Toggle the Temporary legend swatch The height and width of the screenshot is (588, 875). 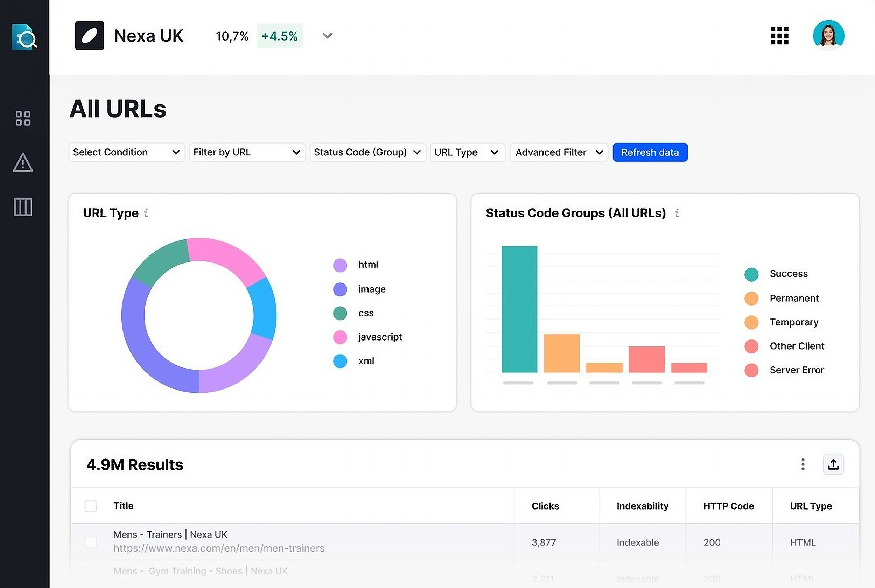[751, 322]
